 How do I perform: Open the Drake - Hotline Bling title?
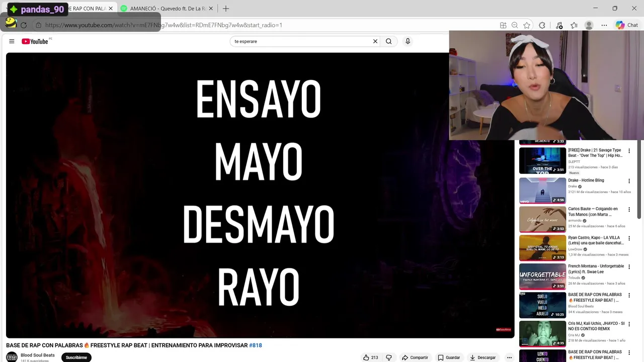point(586,180)
